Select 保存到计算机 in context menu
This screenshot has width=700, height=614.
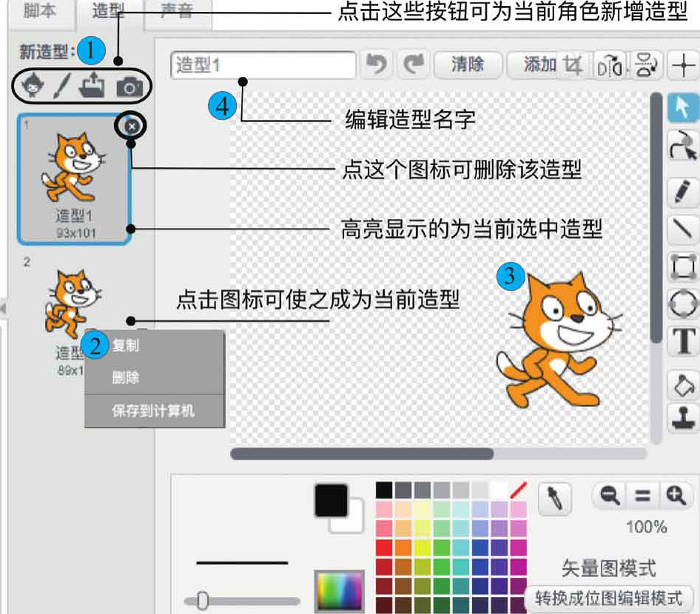[x=153, y=411]
